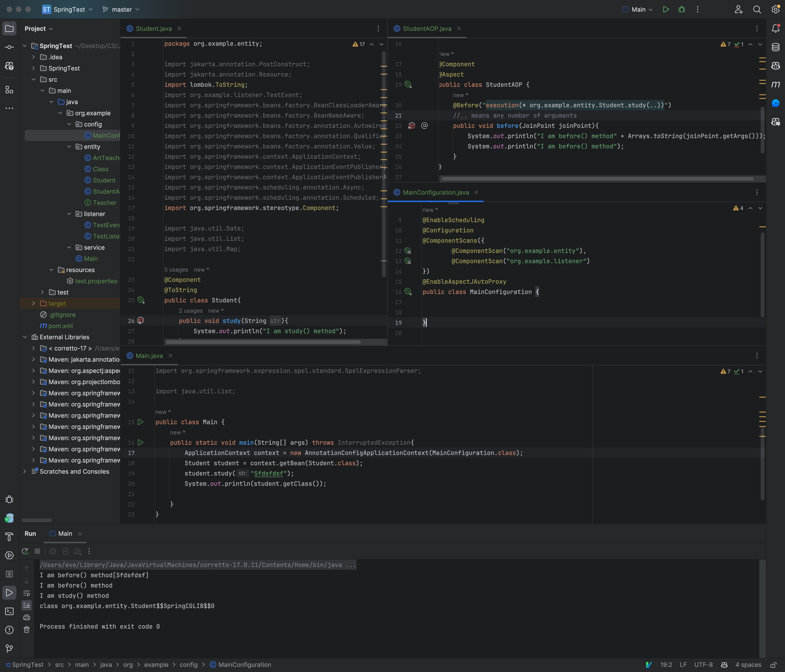Toggle scroll to end in console

click(x=27, y=605)
